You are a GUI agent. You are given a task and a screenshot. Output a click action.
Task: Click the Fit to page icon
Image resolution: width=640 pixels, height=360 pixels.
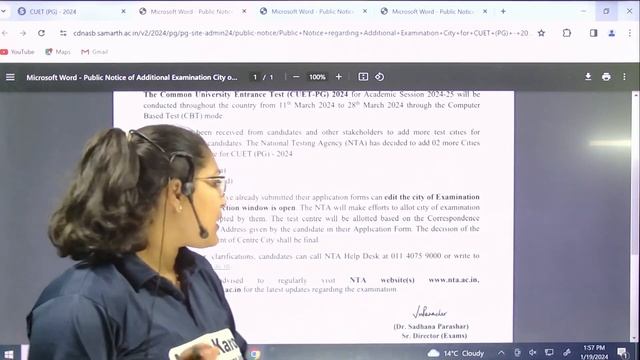tap(363, 77)
